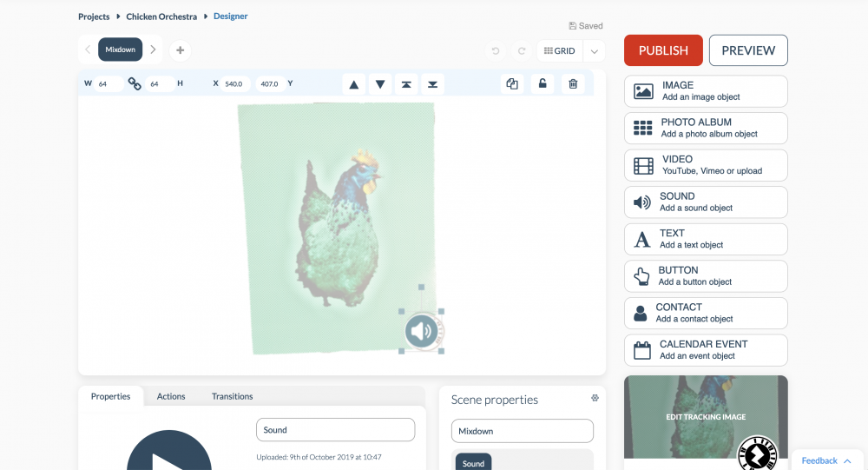The image size is (868, 470).
Task: Click the X position input field
Action: pos(234,83)
